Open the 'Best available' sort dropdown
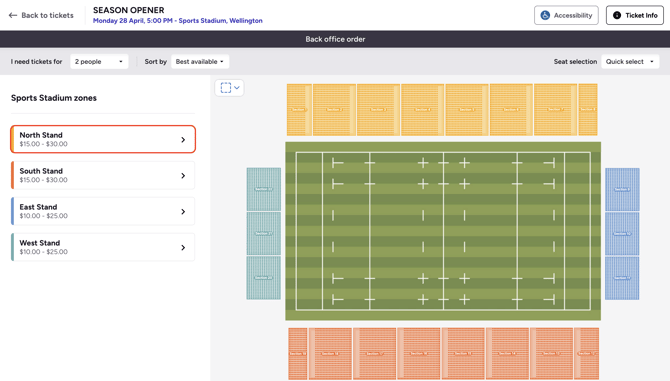This screenshot has width=670, height=381. point(200,62)
